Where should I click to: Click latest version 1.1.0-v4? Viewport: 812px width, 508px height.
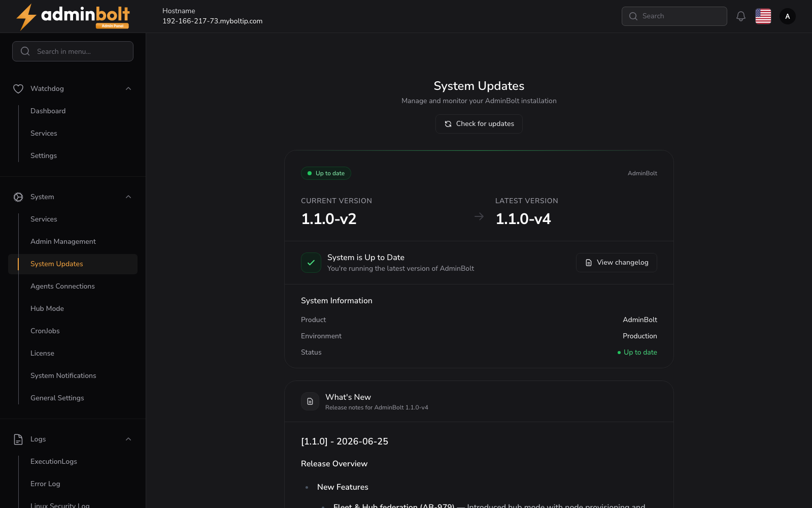[x=523, y=219]
